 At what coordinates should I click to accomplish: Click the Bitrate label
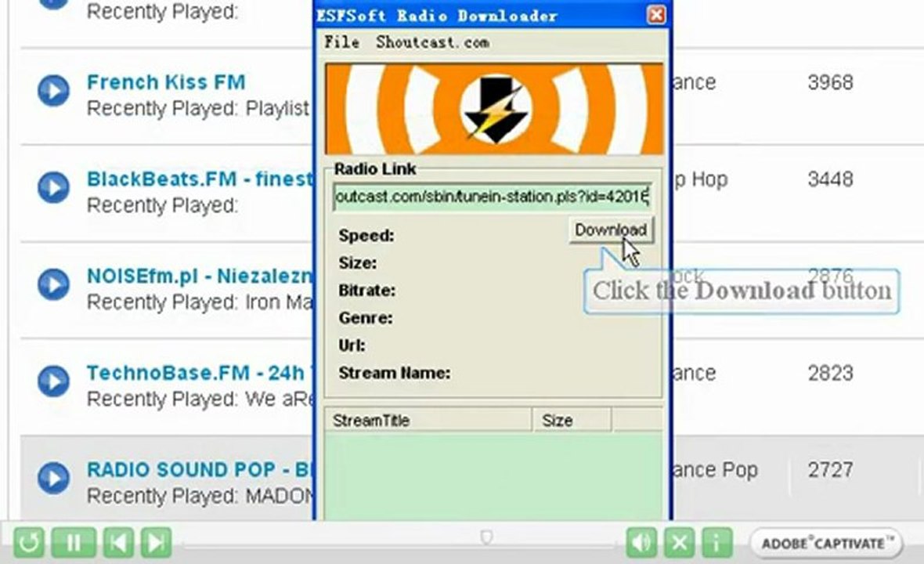(366, 291)
